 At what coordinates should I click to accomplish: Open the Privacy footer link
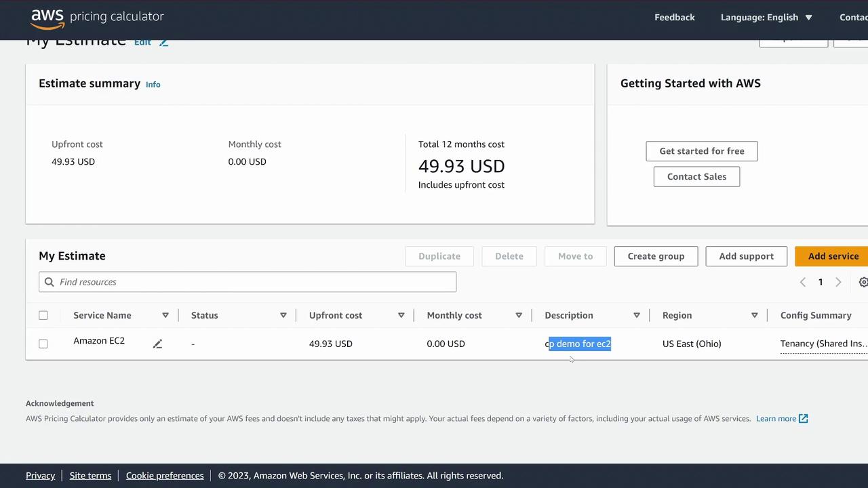[40, 476]
